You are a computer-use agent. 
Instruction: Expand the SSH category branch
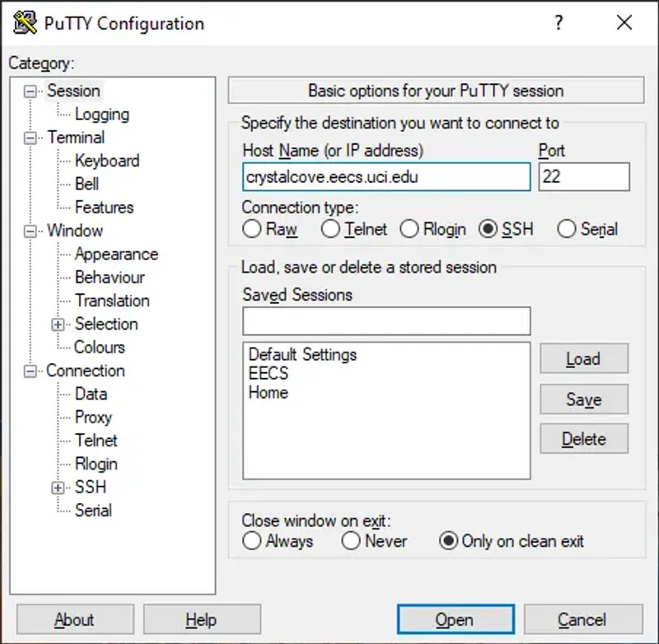[x=57, y=488]
